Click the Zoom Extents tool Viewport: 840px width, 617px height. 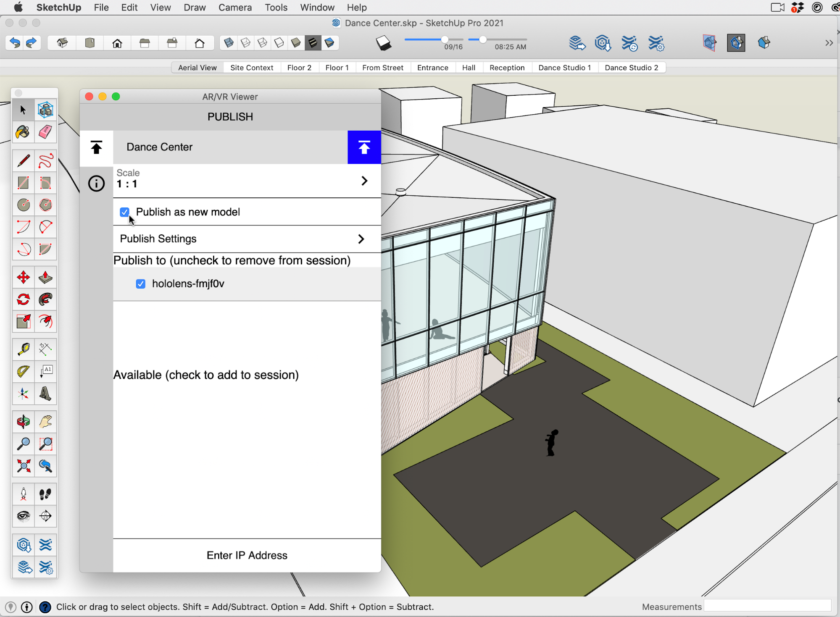point(23,466)
